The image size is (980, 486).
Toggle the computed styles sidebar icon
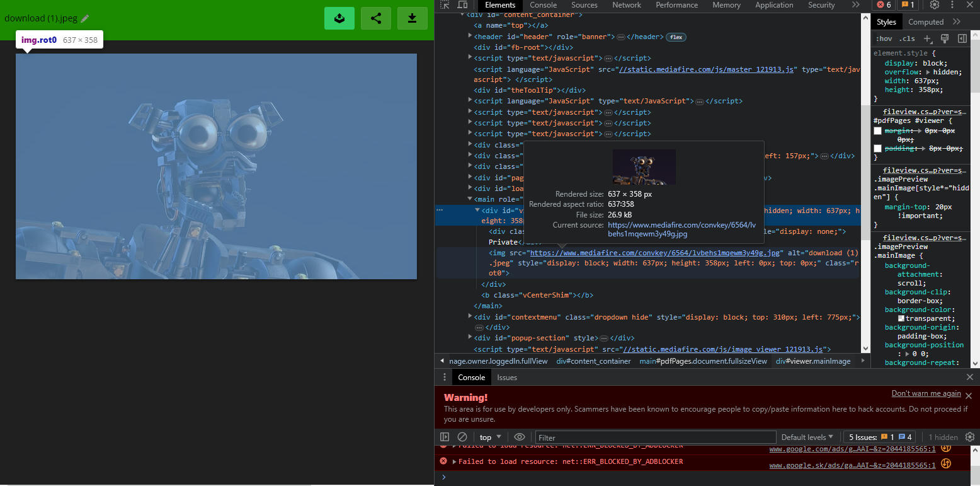coord(962,39)
